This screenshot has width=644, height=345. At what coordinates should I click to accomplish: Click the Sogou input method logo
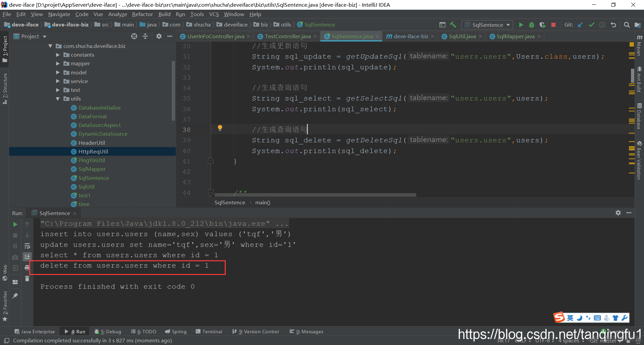(x=559, y=317)
